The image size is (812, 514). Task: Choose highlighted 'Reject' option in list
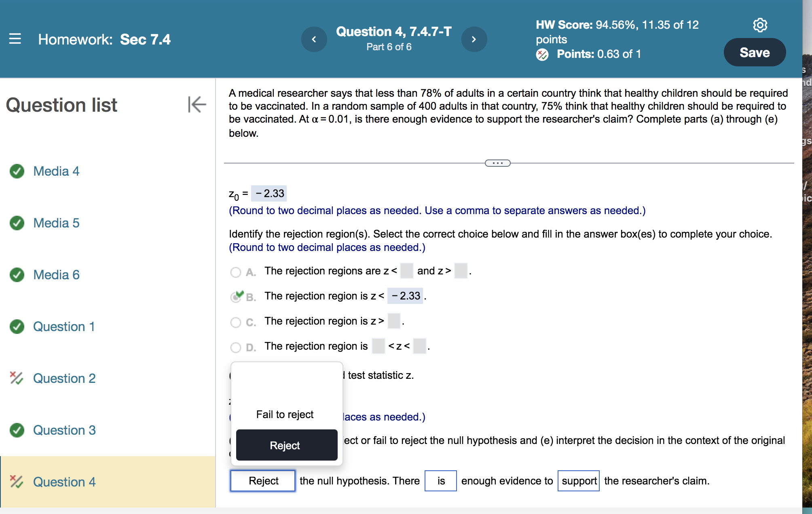(286, 445)
